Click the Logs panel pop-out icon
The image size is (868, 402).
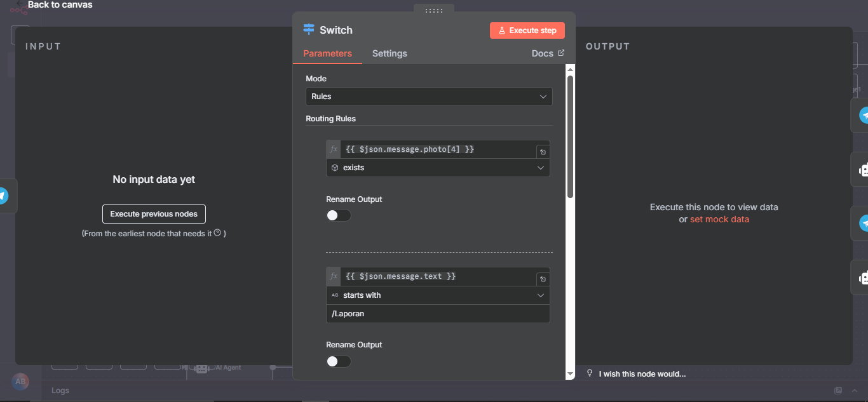[x=838, y=391]
